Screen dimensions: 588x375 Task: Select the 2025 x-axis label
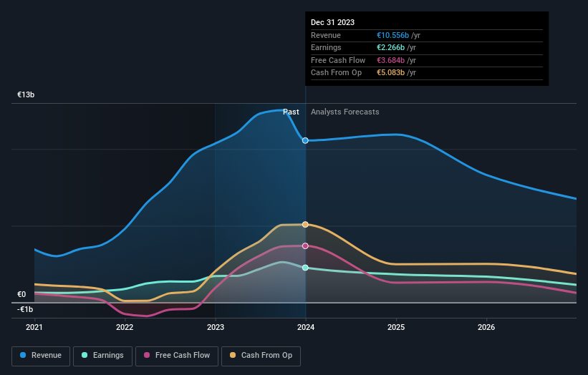[x=396, y=327]
